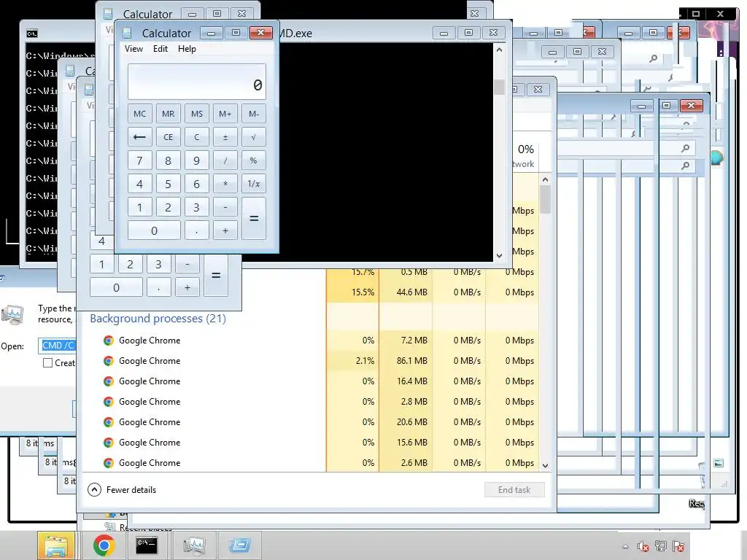Click M- memory subtract in front Calculator

pyautogui.click(x=254, y=114)
